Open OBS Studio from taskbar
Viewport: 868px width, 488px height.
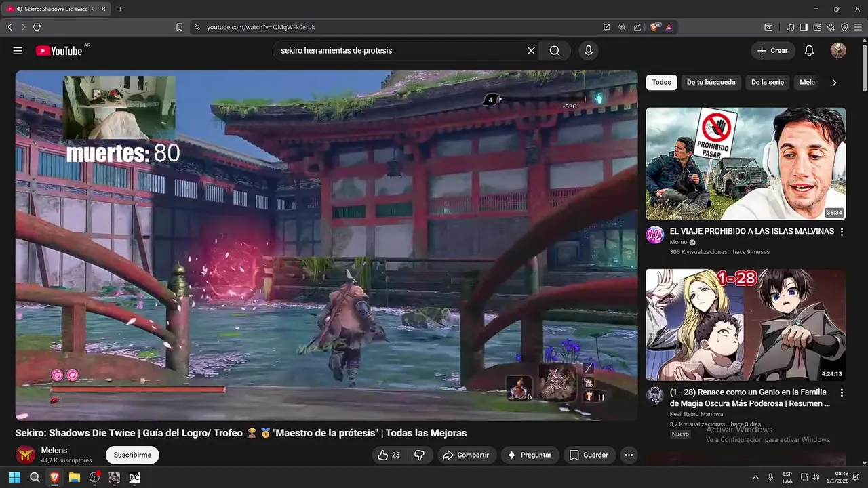click(94, 477)
